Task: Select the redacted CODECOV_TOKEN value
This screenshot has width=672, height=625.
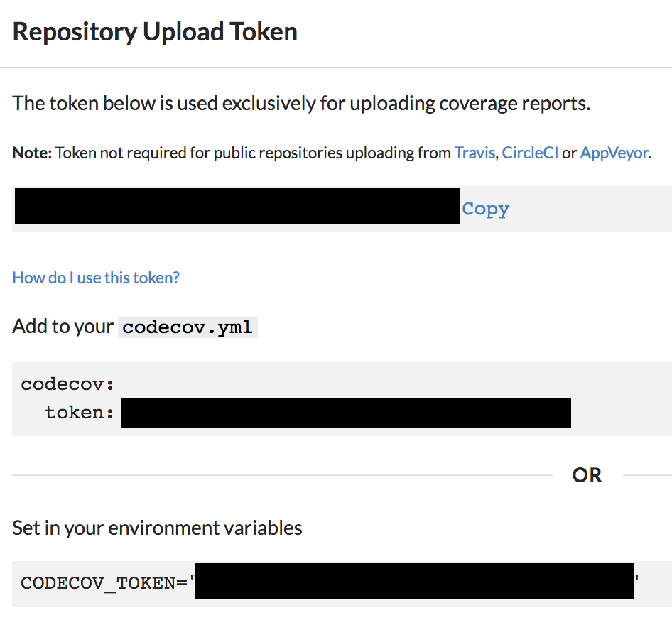Action: coord(413,581)
